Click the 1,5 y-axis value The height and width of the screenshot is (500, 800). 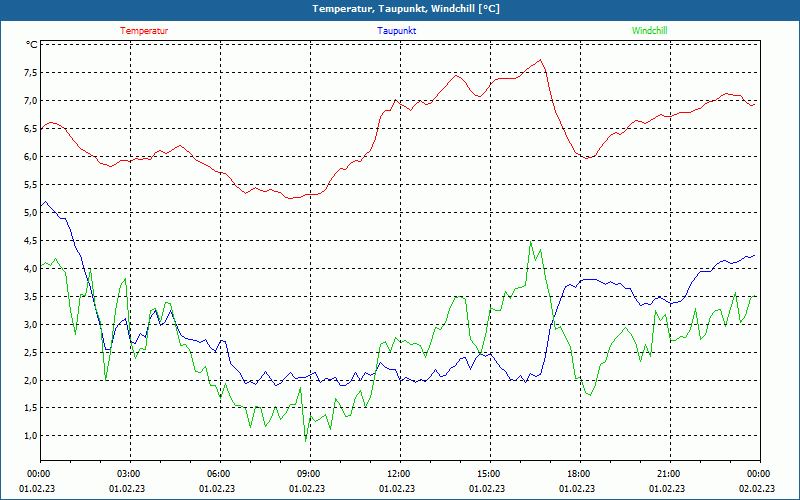pos(31,408)
